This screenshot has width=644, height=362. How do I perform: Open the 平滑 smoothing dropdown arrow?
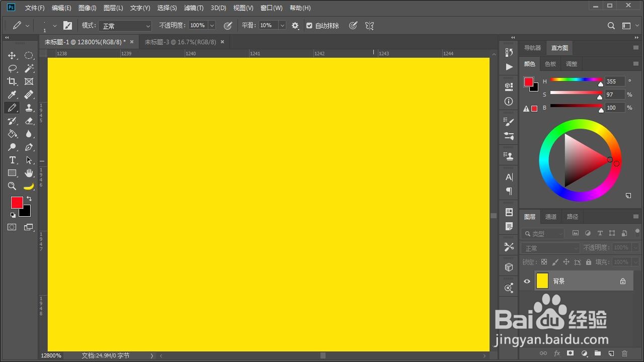(x=282, y=26)
